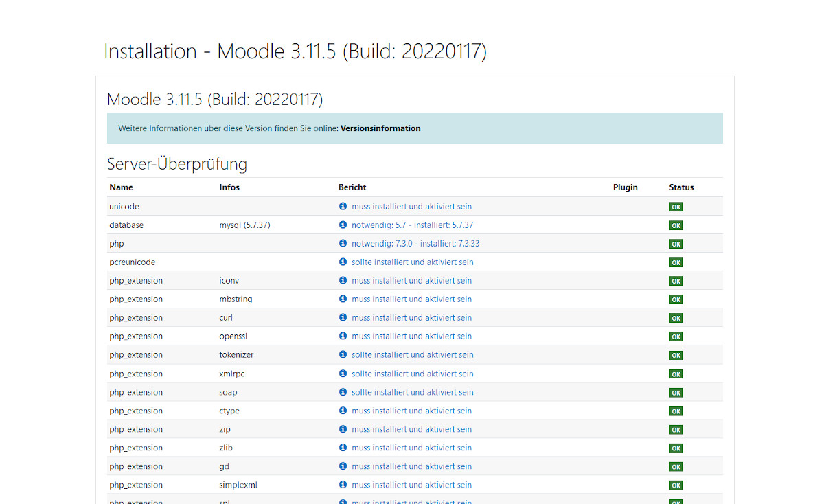The width and height of the screenshot is (824, 504).
Task: Click OK status badge in database row
Action: pos(676,225)
